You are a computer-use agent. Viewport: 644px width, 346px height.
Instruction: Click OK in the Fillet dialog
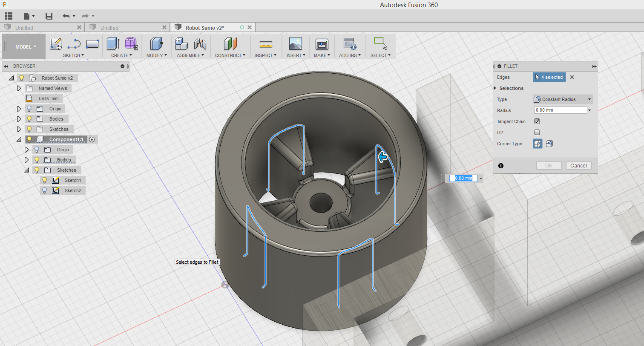click(549, 166)
